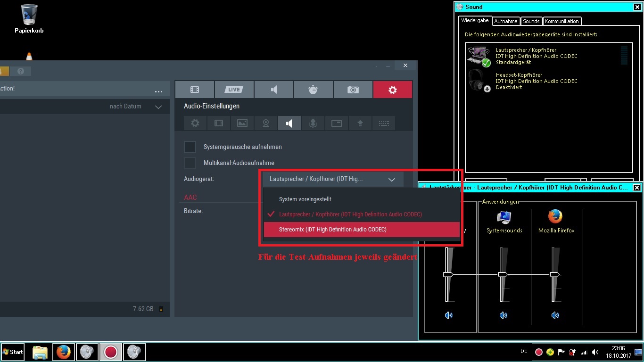Open general settings gear sub-tab

click(195, 123)
